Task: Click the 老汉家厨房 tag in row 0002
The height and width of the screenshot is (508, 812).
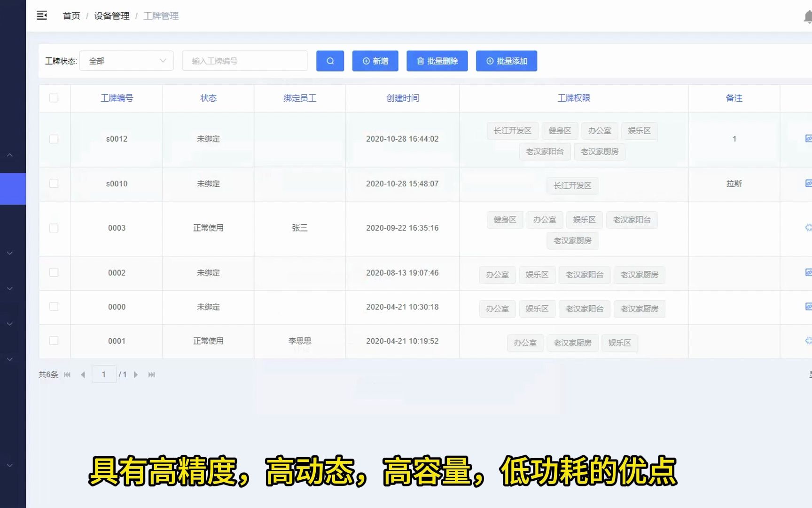Action: 639,275
